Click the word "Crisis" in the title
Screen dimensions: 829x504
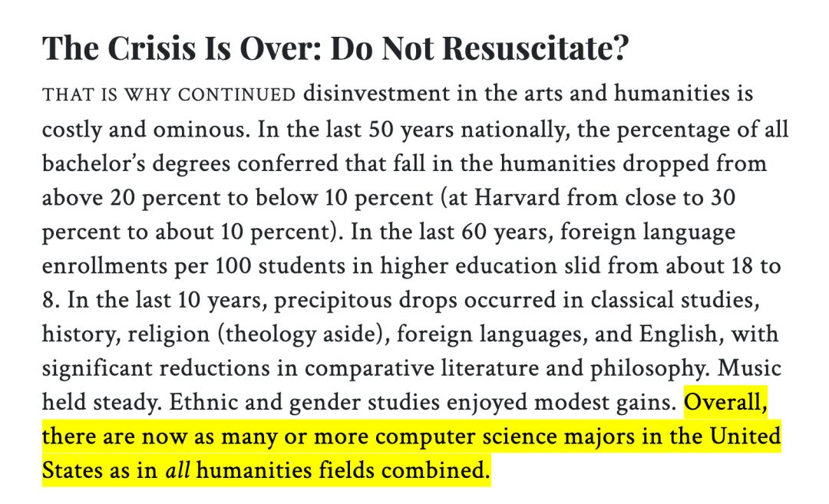pos(151,48)
